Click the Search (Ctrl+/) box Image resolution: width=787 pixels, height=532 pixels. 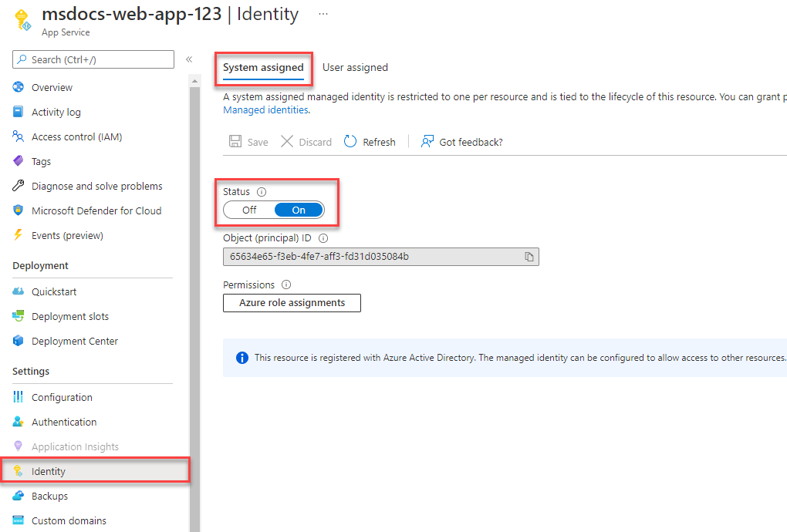(93, 59)
